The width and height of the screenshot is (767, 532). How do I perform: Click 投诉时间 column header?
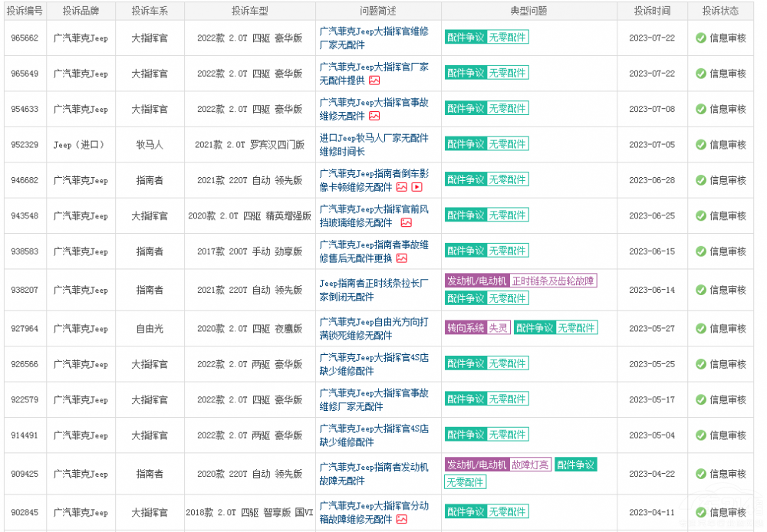tap(652, 11)
